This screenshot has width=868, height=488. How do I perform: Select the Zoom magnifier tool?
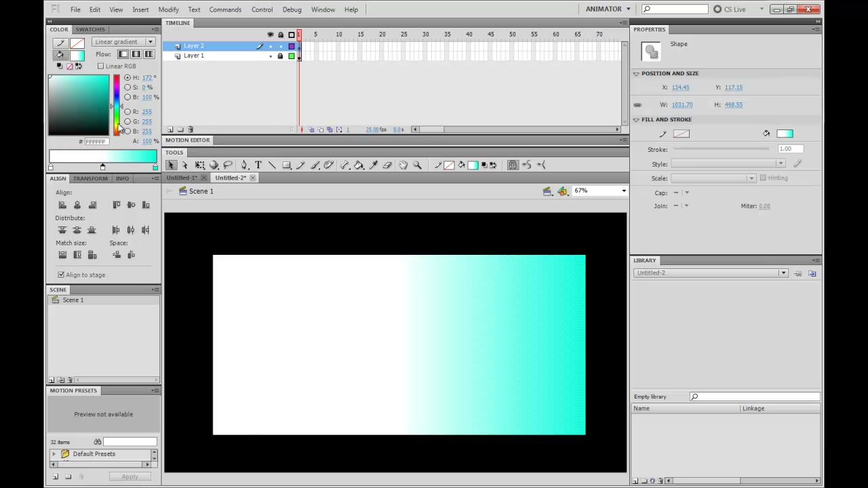[418, 165]
